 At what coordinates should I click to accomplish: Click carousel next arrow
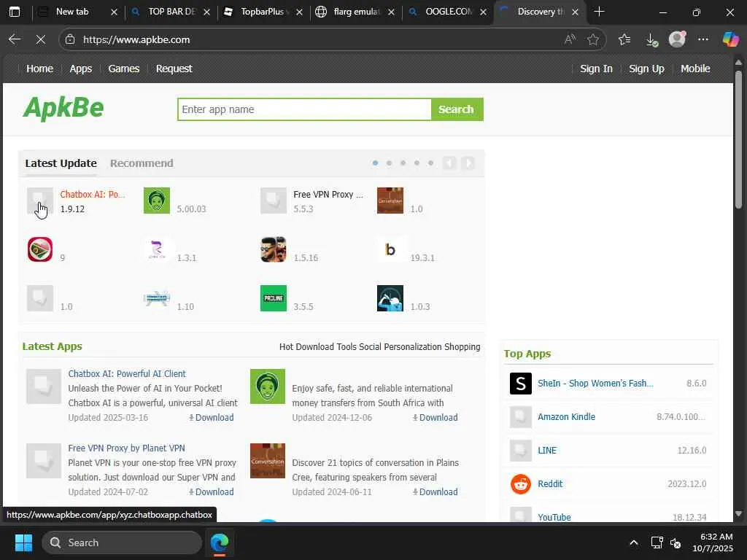(x=468, y=163)
